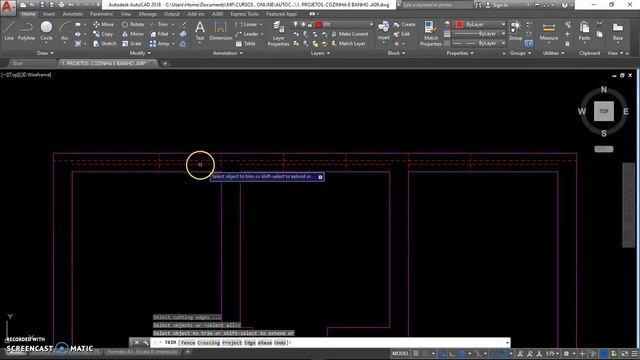
Task: Select the Dimension tool
Action: point(220,31)
